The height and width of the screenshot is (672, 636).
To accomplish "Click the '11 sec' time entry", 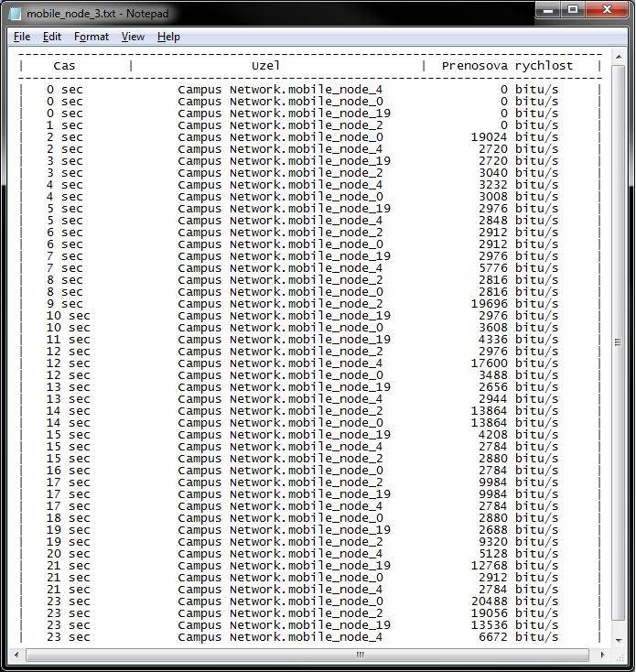I will (x=68, y=340).
